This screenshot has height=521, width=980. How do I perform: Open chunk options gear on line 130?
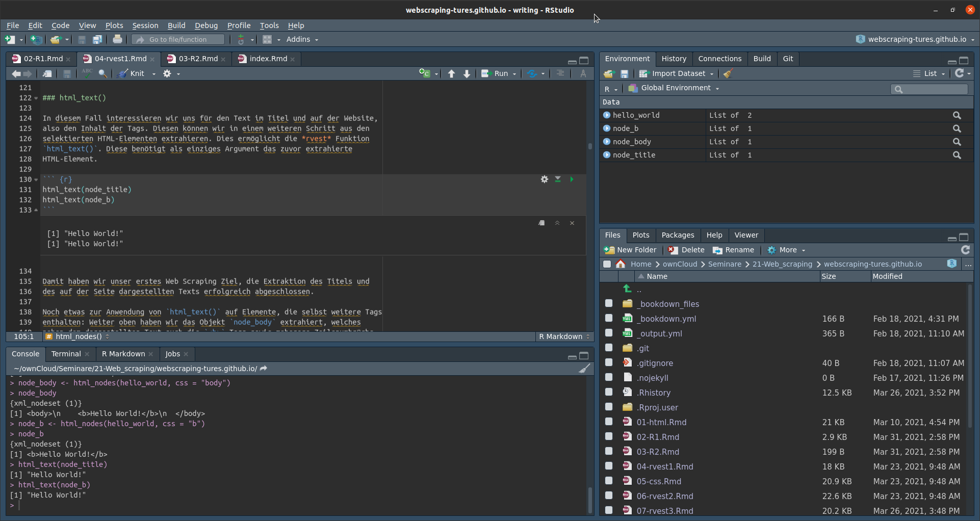545,179
